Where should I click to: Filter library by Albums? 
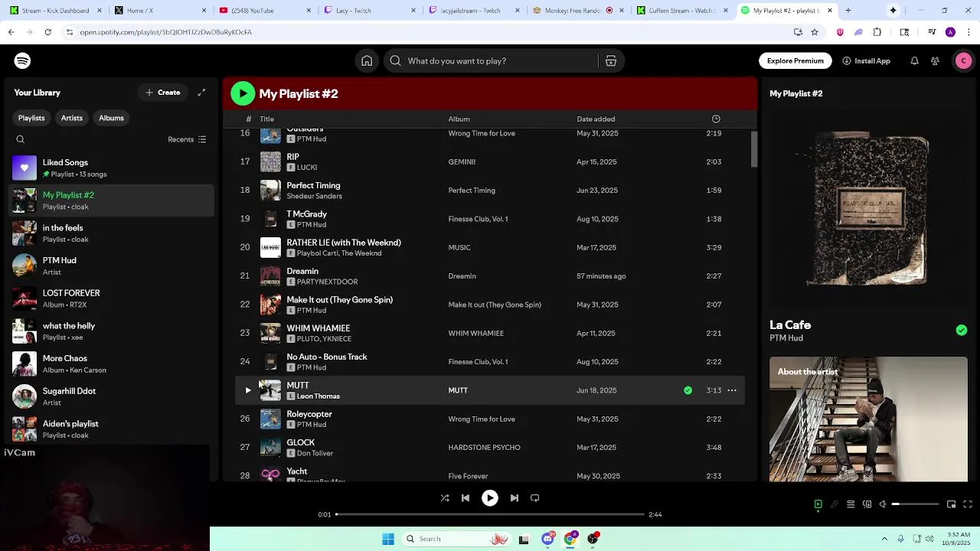pyautogui.click(x=111, y=118)
